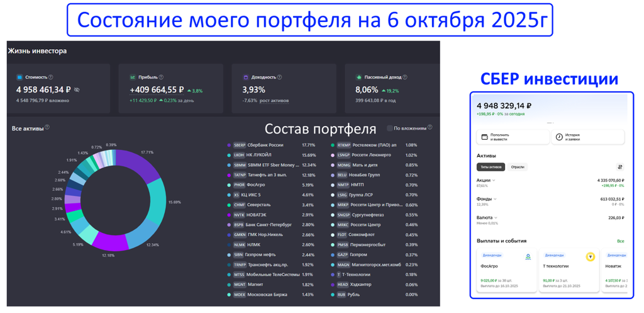Open the Все link in Выплаты и события
The height and width of the screenshot is (313, 644).
pyautogui.click(x=620, y=241)
